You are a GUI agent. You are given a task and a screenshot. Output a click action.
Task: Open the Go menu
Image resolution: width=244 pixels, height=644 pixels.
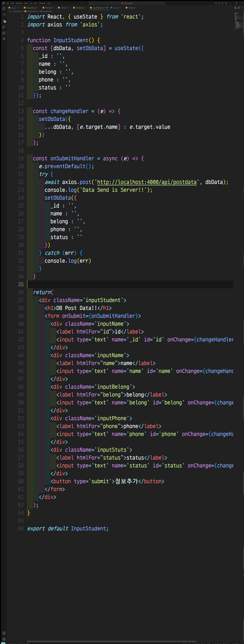pos(31,3)
